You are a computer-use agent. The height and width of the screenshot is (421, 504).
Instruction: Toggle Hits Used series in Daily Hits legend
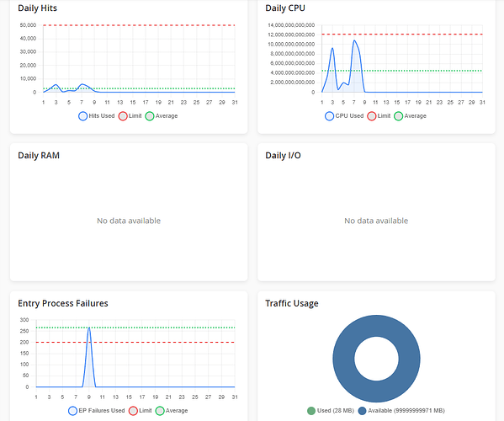click(x=97, y=116)
